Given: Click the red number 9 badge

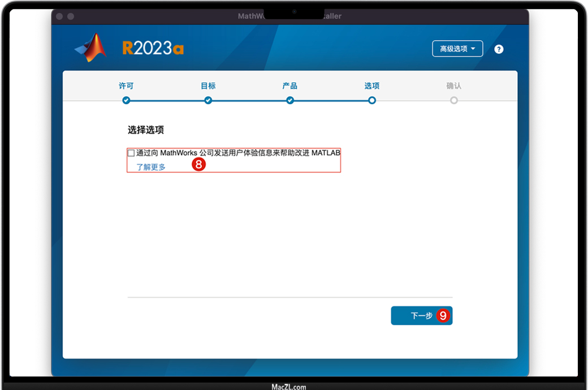Looking at the screenshot, I should (443, 315).
